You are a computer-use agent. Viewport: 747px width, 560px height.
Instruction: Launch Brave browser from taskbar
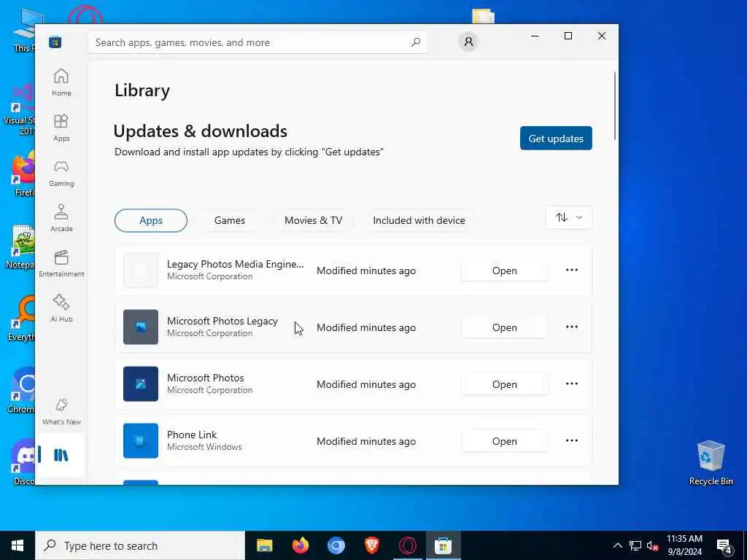click(x=371, y=545)
